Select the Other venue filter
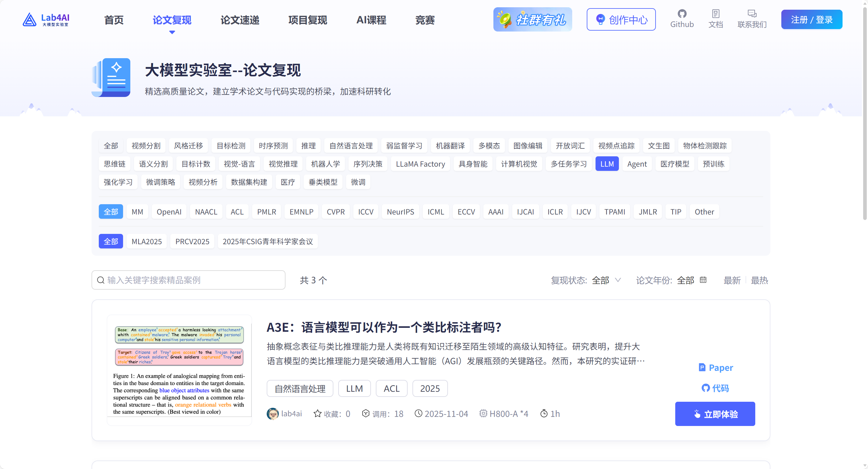Screen dimensions: 868x469 (704, 211)
